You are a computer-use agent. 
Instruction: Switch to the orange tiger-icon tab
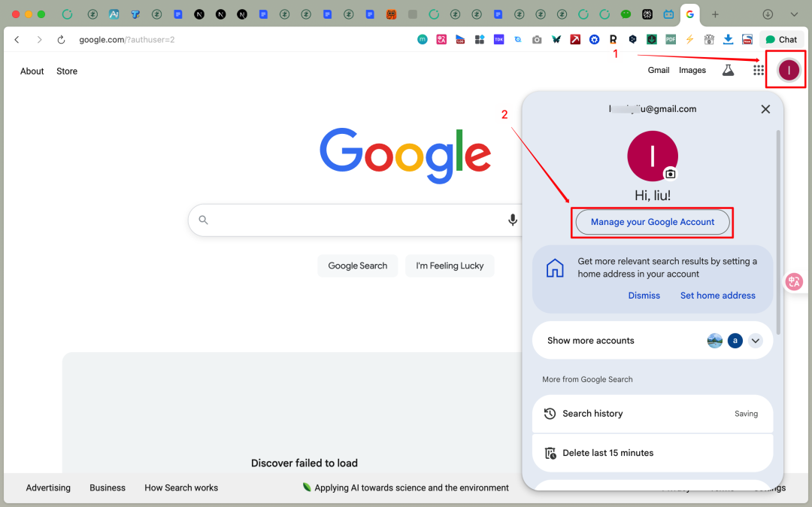pos(391,14)
